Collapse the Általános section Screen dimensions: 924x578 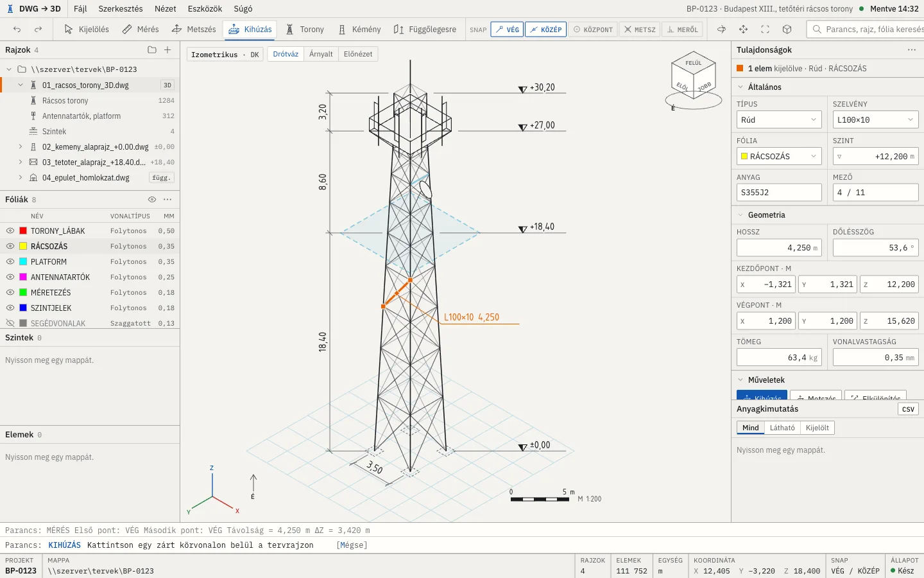click(740, 87)
